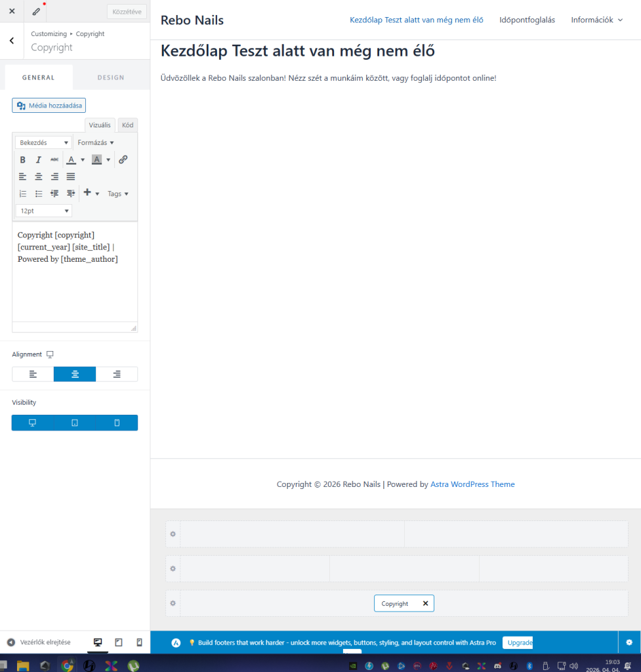Open the settings gear of the first footer row
Screen dimensions: 641x672
pos(173,534)
